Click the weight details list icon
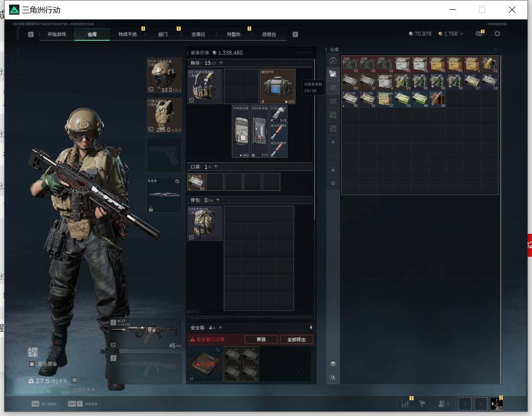This screenshot has width=532, height=416. pyautogui.click(x=75, y=380)
